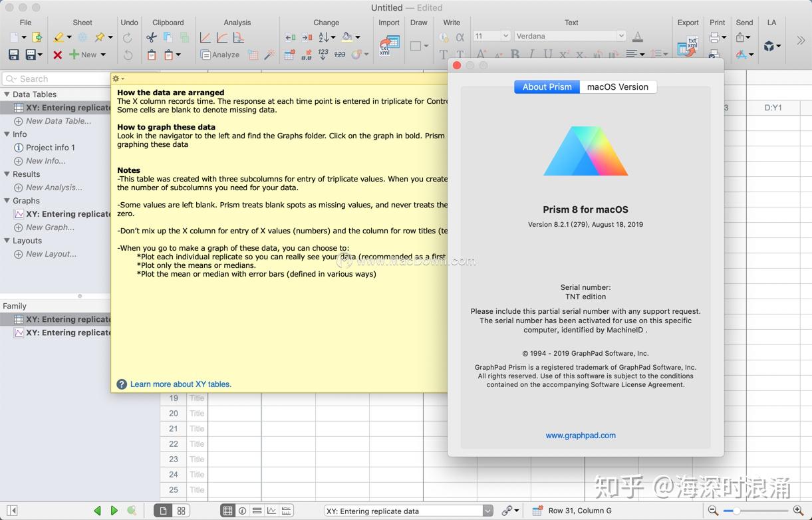Viewport: 812px width, 520px height.
Task: Toggle the info view icon in status bar
Action: [241, 510]
